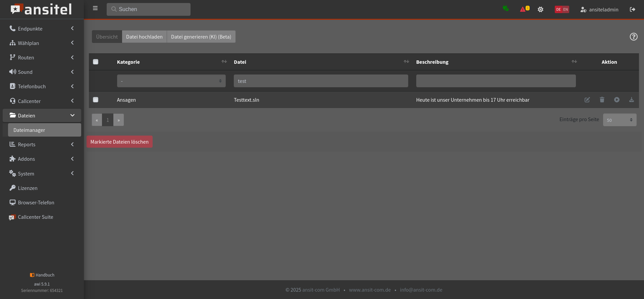Click the Beschreibung filter input field
The height and width of the screenshot is (299, 644).
tap(496, 81)
